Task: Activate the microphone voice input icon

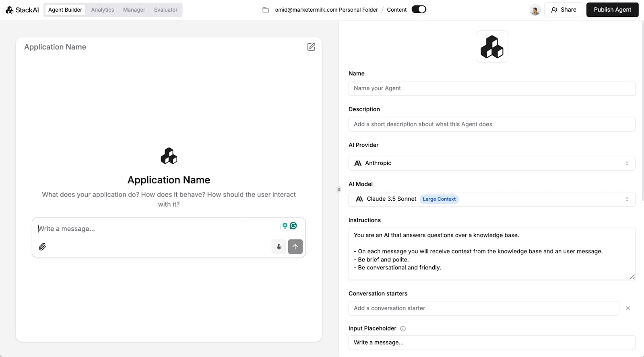Action: (x=279, y=246)
